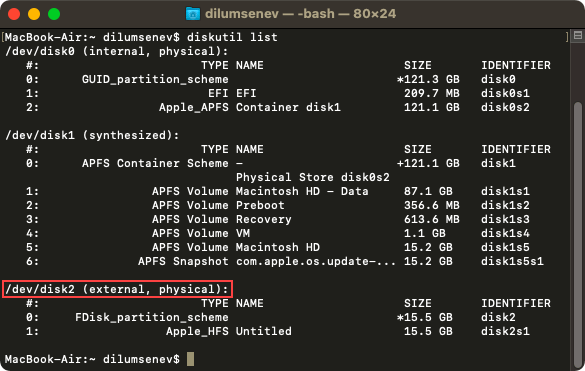Click the 'disk1s4' identifier
Viewport: 585px width, 371px height.
point(505,233)
